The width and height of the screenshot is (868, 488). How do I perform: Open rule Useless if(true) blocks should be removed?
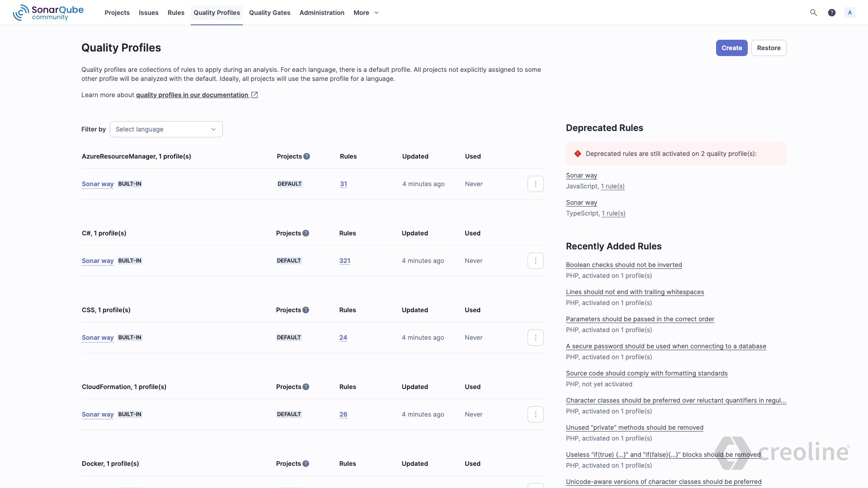[663, 455]
